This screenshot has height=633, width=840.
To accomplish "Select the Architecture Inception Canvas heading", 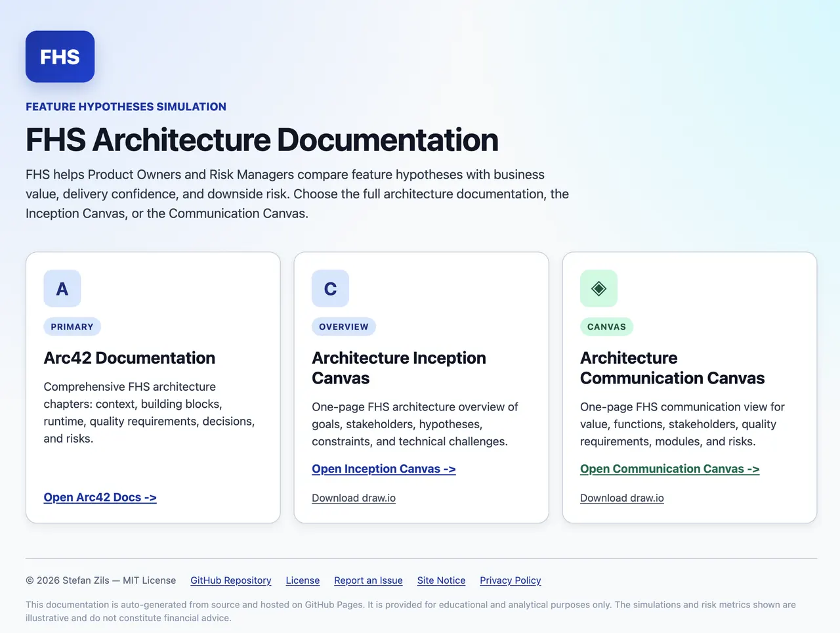I will [x=399, y=368].
